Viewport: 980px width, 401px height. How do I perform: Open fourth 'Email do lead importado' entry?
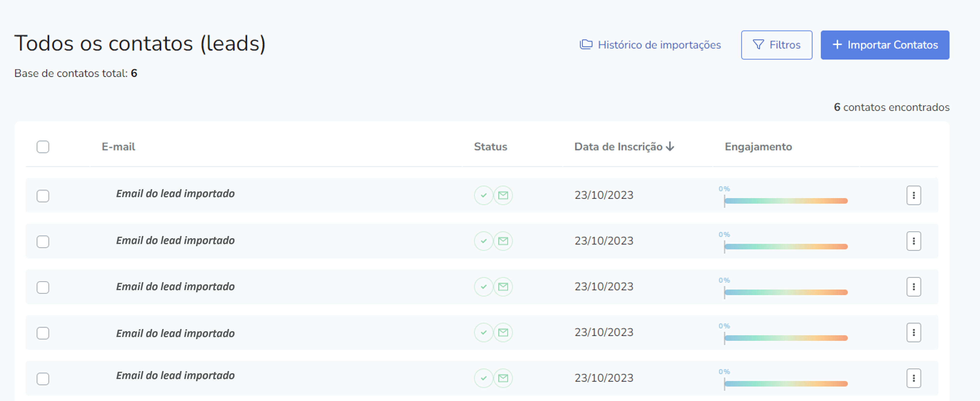pyautogui.click(x=175, y=334)
